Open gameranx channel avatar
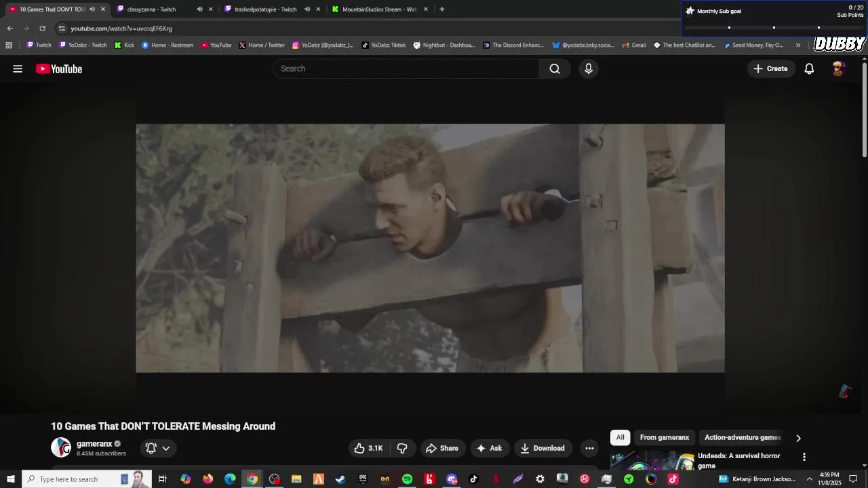868x488 pixels. tap(61, 447)
